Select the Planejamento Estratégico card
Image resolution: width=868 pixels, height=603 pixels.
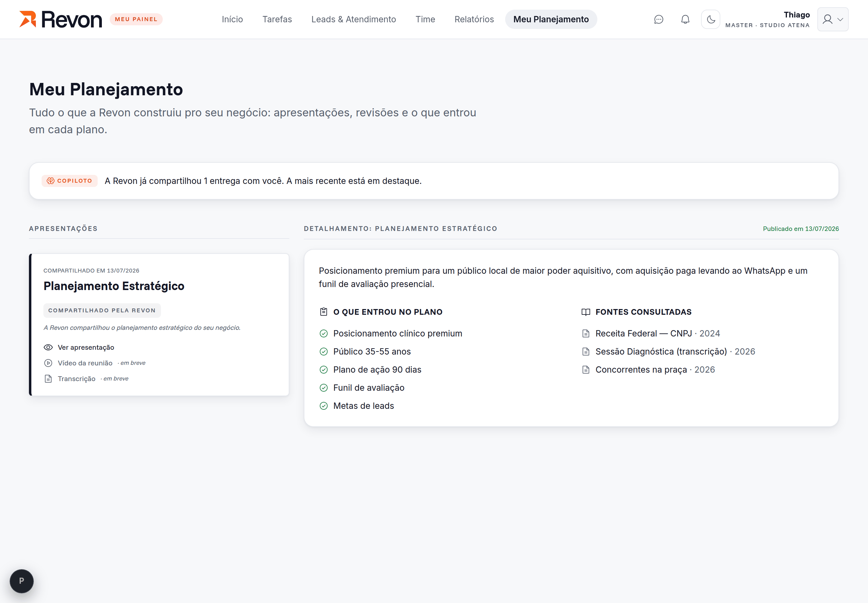[159, 324]
